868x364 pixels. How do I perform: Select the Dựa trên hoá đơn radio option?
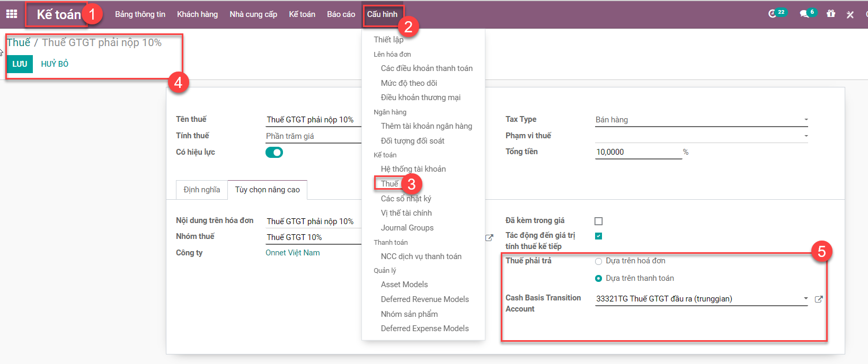[599, 261]
